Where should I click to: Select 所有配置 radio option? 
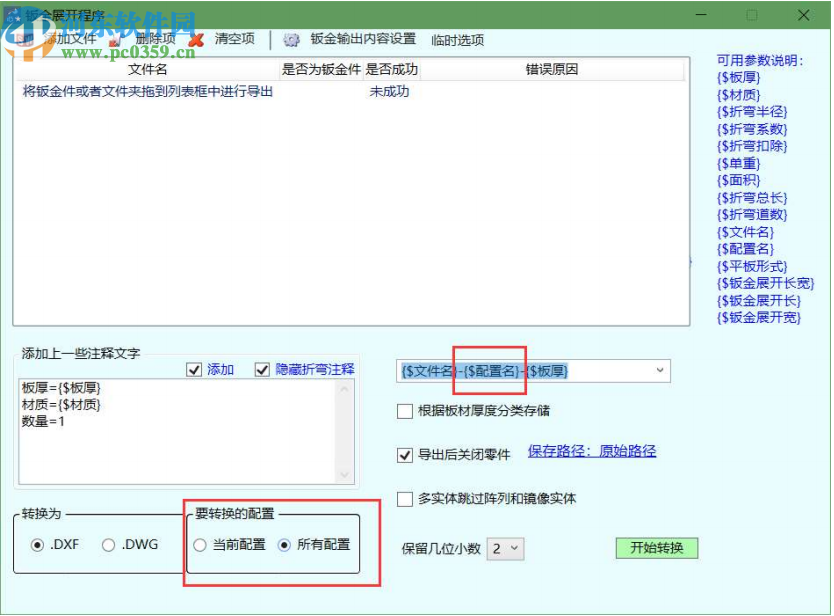pos(285,545)
